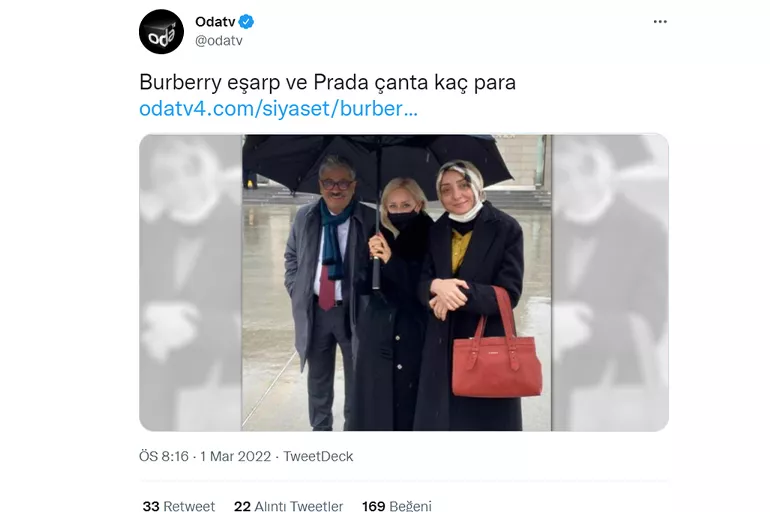Viewport: 770px width, 512px height.
Task: Click the blurred left margin of the image
Action: pyautogui.click(x=190, y=283)
